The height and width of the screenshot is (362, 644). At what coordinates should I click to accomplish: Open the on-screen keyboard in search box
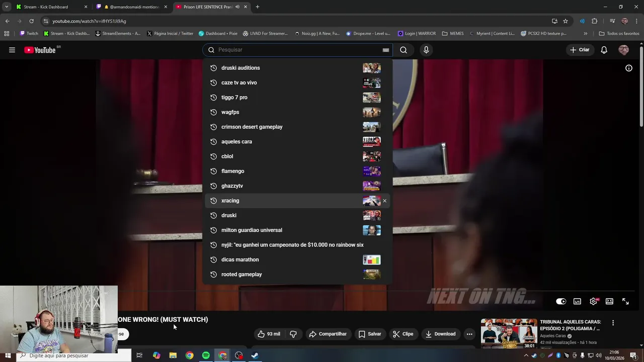coord(386,50)
